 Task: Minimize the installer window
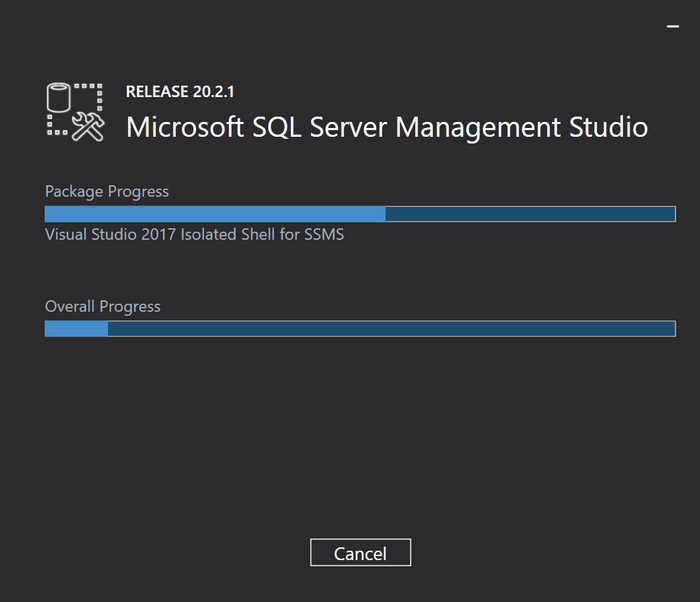click(x=672, y=27)
